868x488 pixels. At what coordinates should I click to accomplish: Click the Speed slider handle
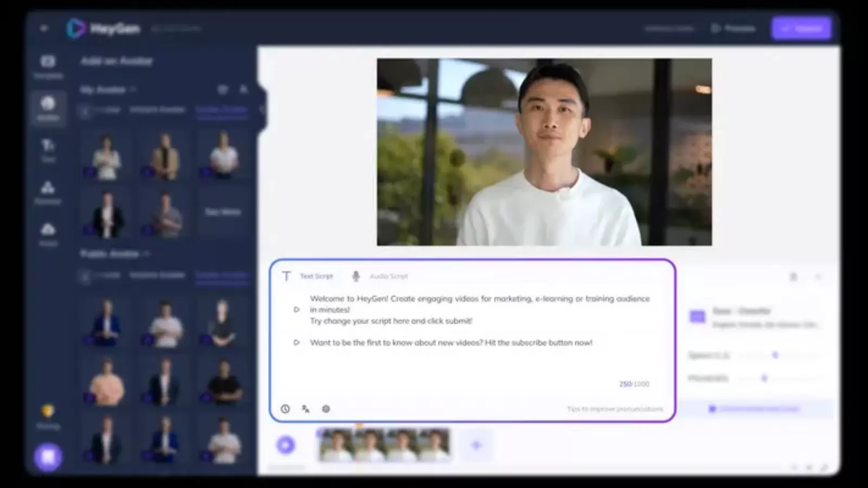775,355
